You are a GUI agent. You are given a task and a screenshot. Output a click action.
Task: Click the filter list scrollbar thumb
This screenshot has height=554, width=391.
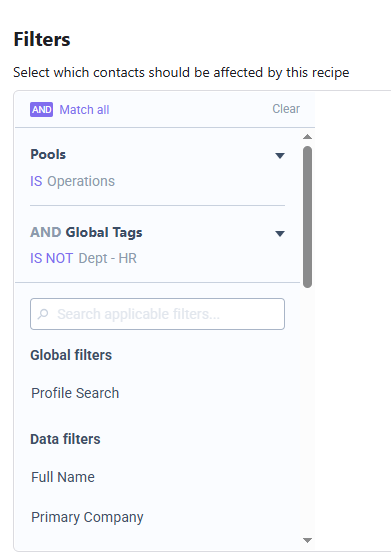click(x=307, y=217)
